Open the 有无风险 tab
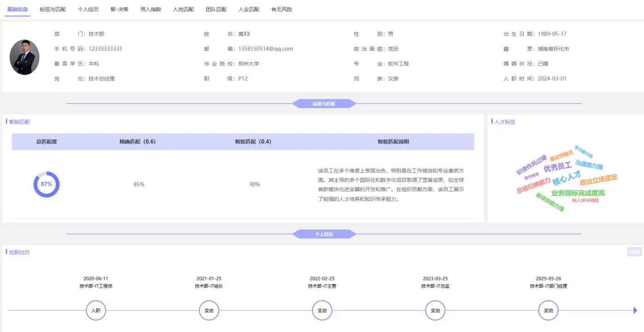 pos(282,9)
